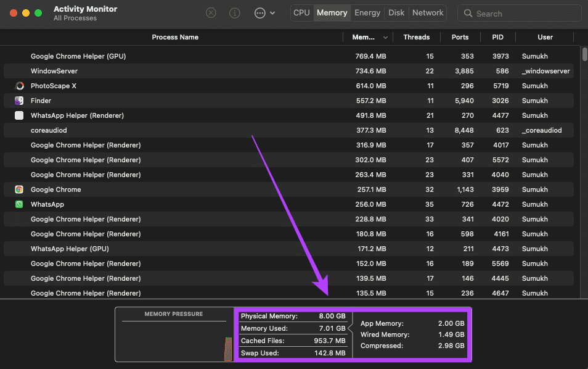Focus the Search field
588x369 pixels.
pos(520,14)
